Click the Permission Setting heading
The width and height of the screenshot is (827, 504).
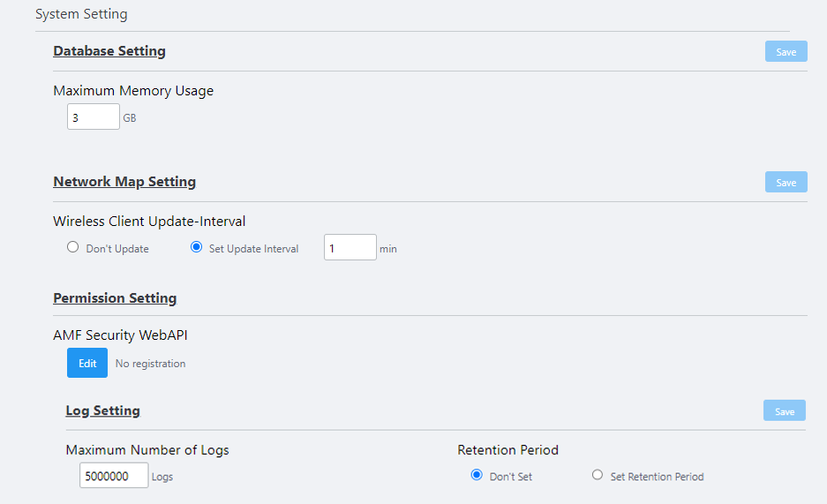115,298
